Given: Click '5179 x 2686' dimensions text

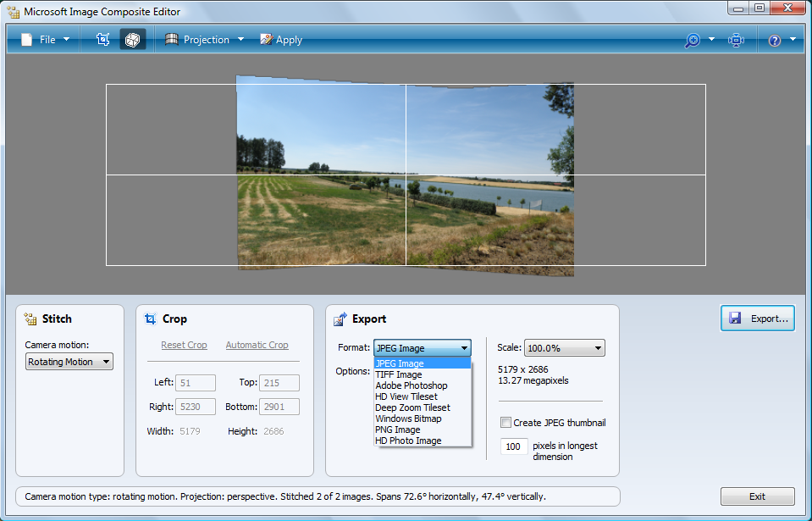Looking at the screenshot, I should pyautogui.click(x=523, y=369).
